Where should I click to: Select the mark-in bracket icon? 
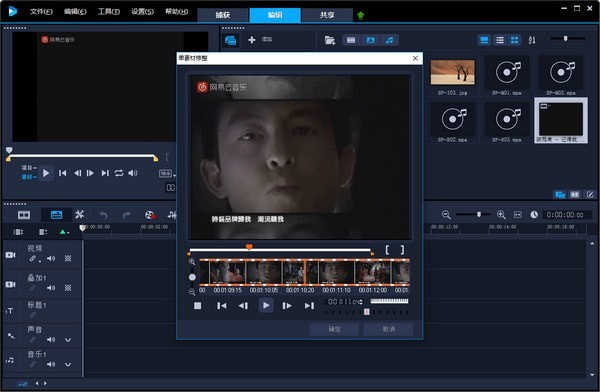(x=387, y=250)
